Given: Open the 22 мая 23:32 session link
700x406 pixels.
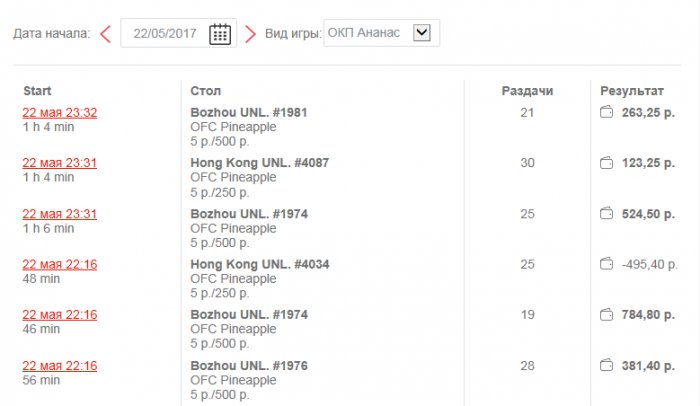Looking at the screenshot, I should (x=60, y=113).
